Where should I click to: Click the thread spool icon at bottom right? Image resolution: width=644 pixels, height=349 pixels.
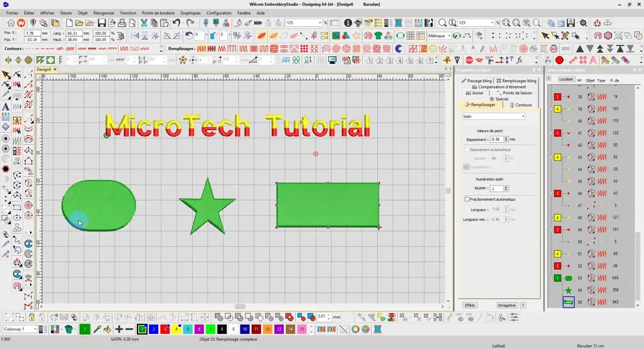(x=378, y=328)
